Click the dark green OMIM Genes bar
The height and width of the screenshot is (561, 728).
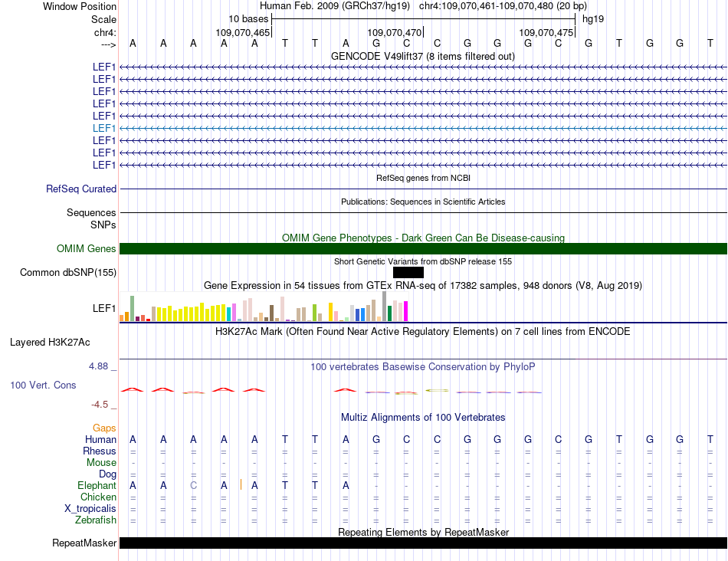click(x=423, y=248)
